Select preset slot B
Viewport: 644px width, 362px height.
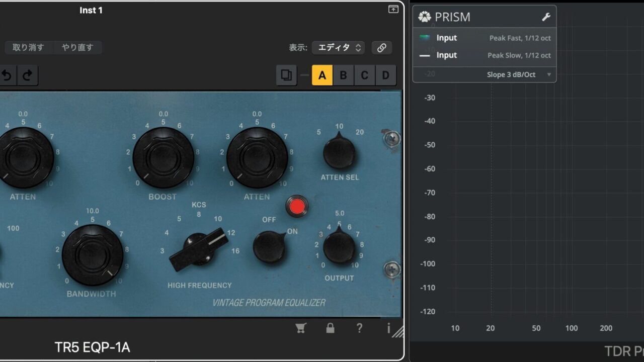tap(343, 75)
